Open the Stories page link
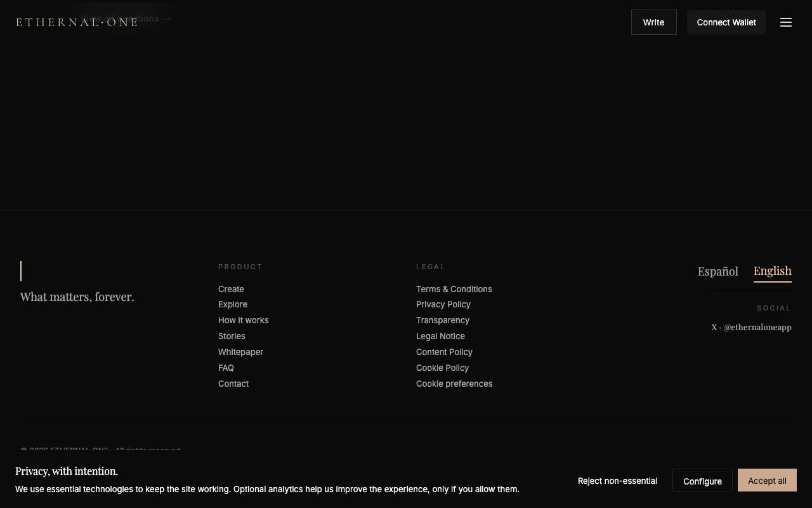 click(232, 336)
